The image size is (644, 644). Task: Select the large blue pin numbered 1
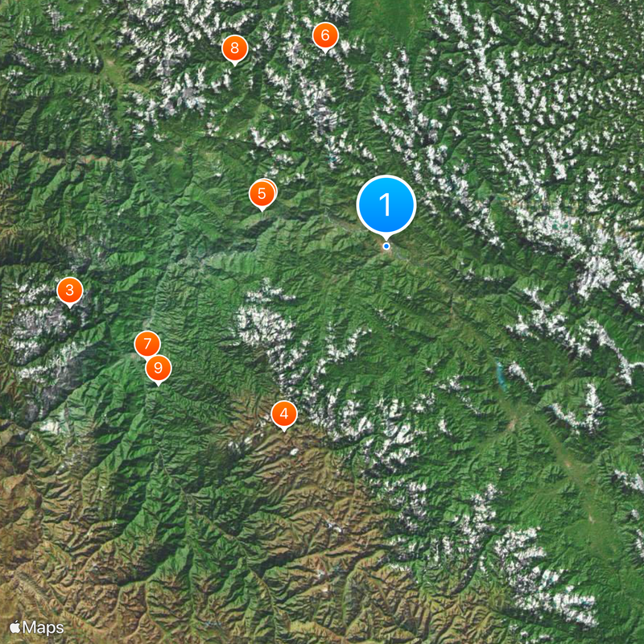click(x=386, y=204)
